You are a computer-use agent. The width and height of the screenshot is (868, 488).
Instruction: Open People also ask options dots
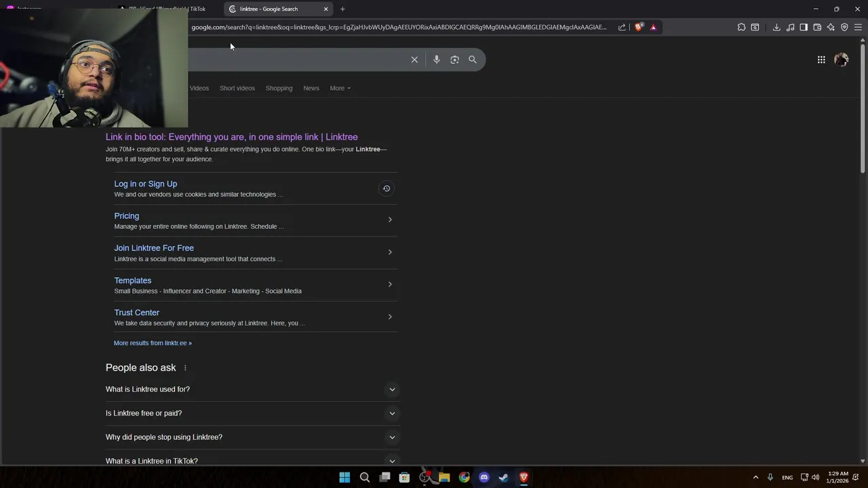click(185, 368)
